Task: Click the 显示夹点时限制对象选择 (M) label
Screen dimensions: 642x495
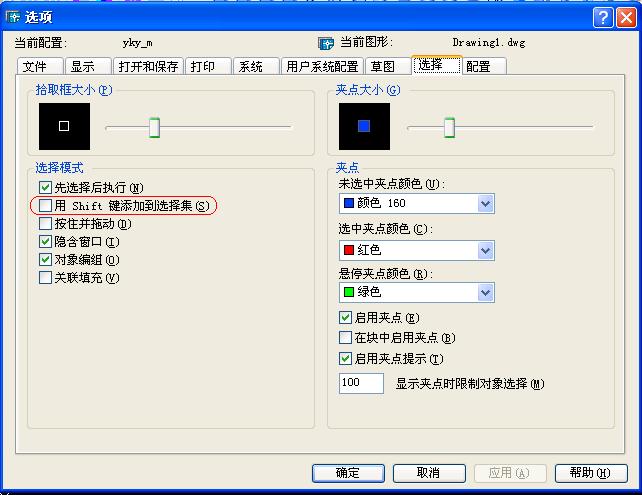Action: pos(470,384)
